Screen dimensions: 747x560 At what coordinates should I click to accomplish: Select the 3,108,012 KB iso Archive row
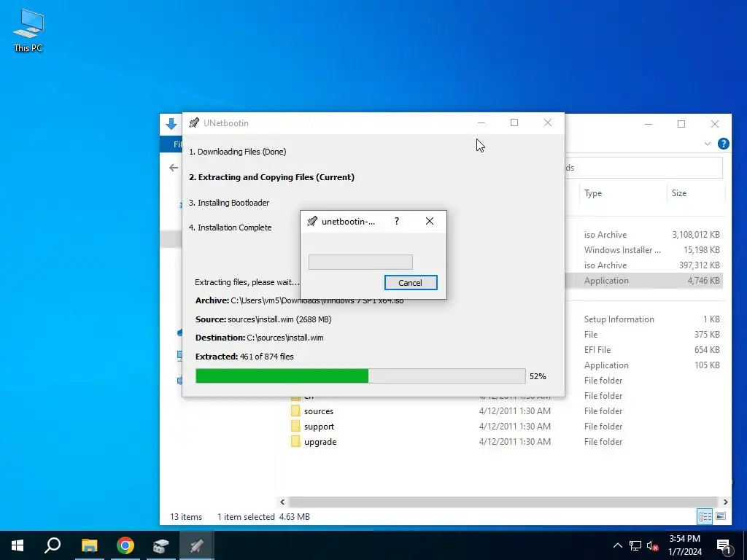click(x=643, y=235)
